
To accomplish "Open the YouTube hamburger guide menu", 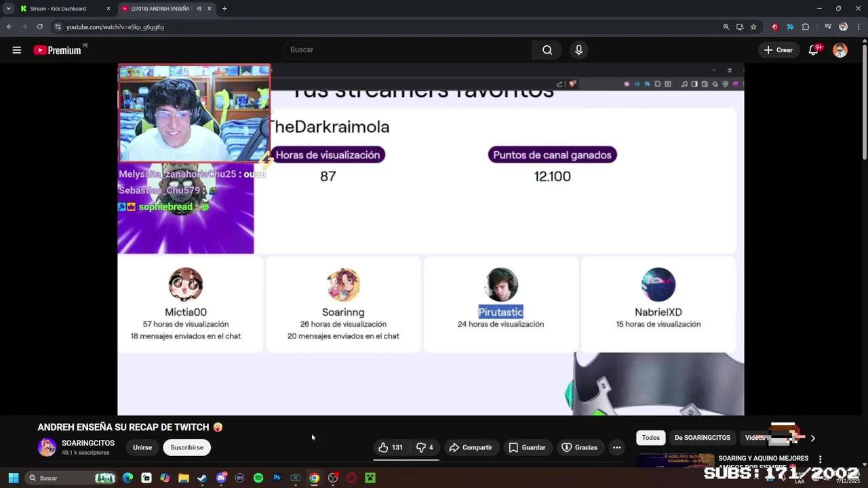I will (16, 50).
